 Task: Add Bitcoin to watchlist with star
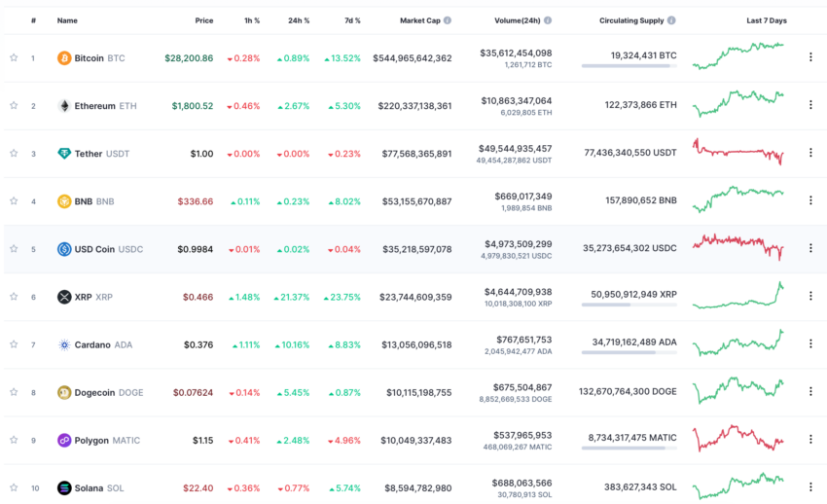click(x=14, y=57)
